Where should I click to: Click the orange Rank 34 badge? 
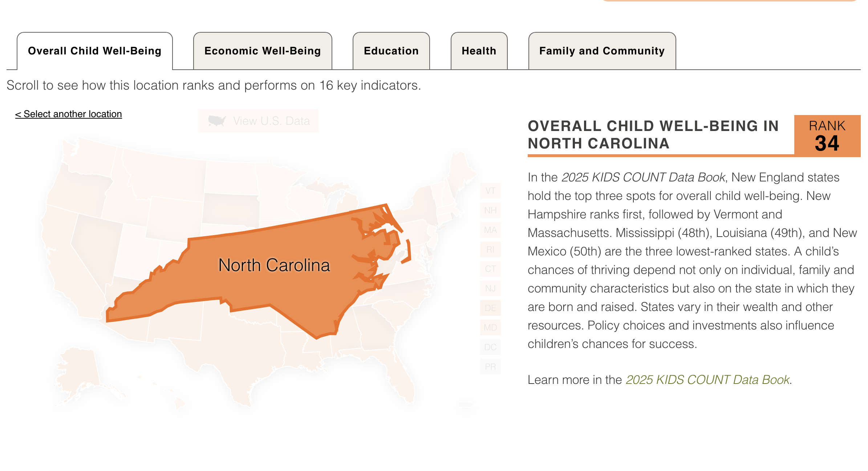(x=827, y=136)
